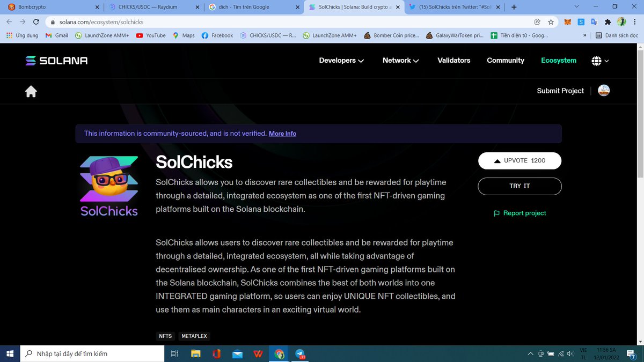
Task: Launch Google Chrome from the taskbar
Action: 279,353
